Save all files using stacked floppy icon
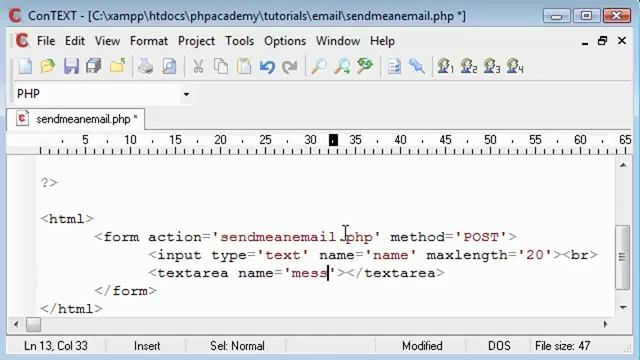 coord(94,66)
